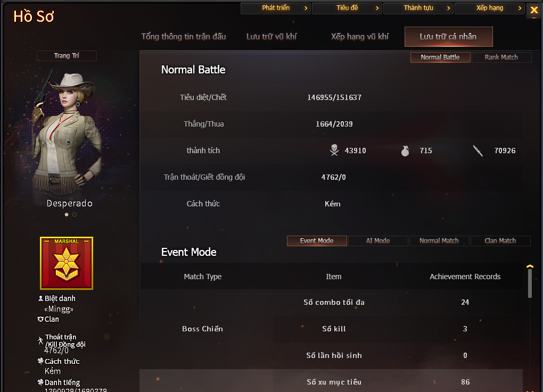Select the first character page dot
This screenshot has height=392, width=543.
click(67, 214)
